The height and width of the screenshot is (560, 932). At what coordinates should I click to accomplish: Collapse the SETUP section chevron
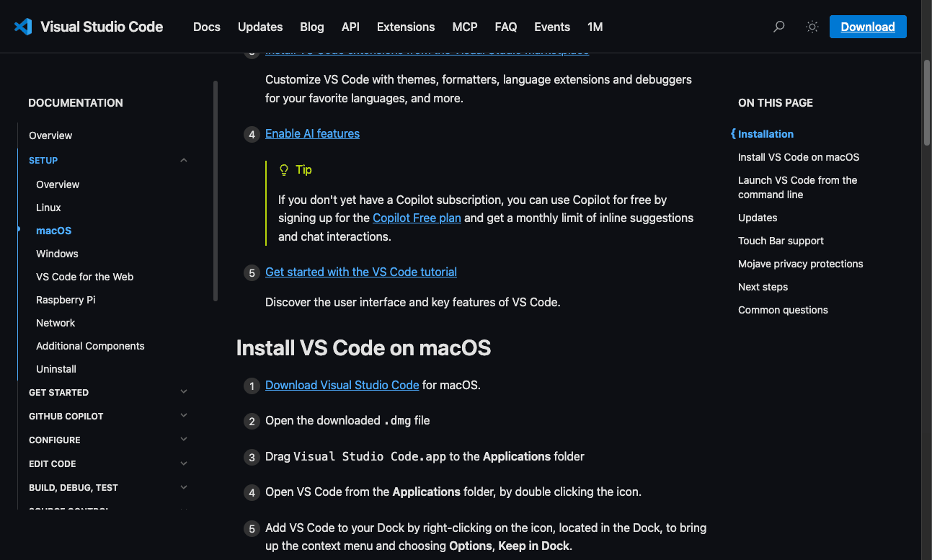tap(184, 160)
